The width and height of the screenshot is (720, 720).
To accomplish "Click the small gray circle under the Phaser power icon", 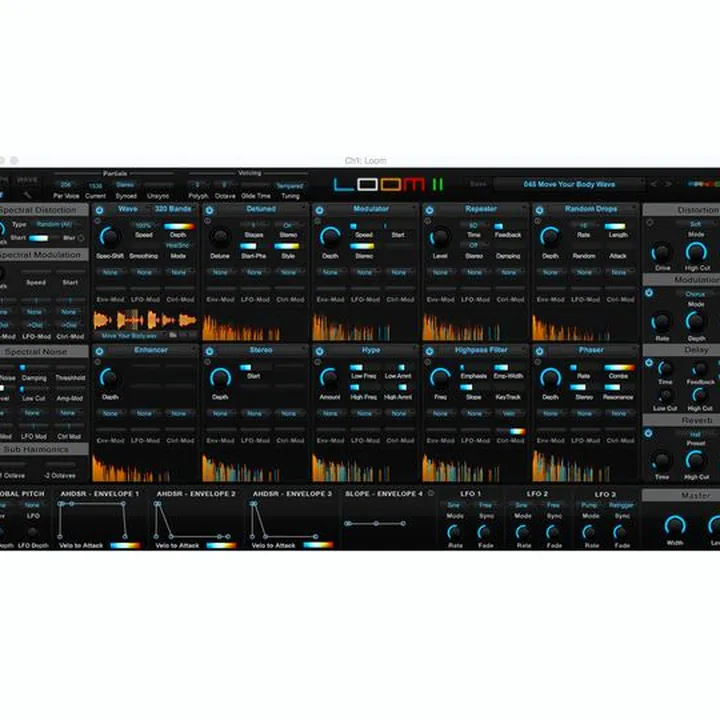I will [x=538, y=362].
